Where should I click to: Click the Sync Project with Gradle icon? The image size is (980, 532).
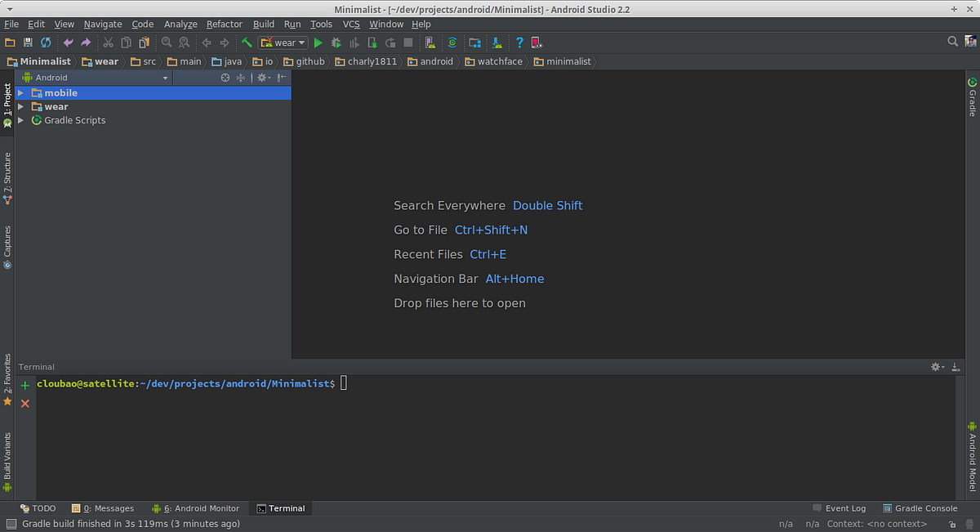click(452, 42)
